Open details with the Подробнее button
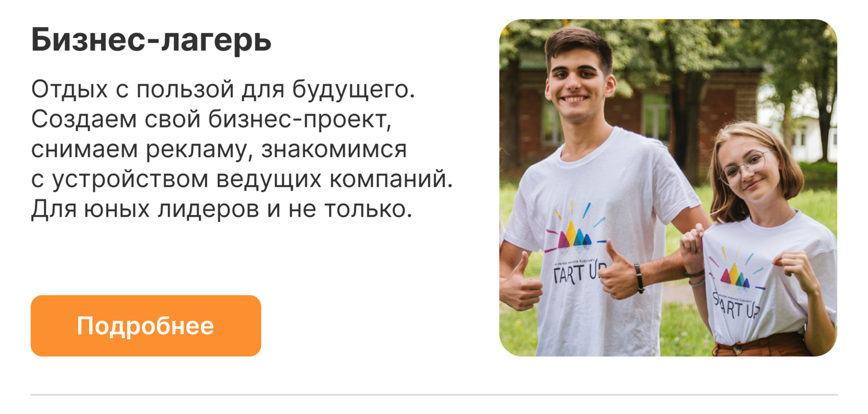This screenshot has height=414, width=868. 146,326
